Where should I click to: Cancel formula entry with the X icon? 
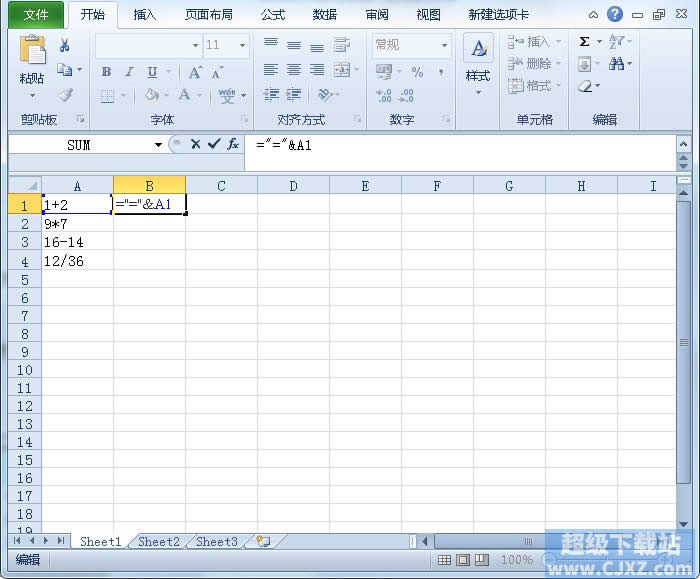tap(195, 145)
